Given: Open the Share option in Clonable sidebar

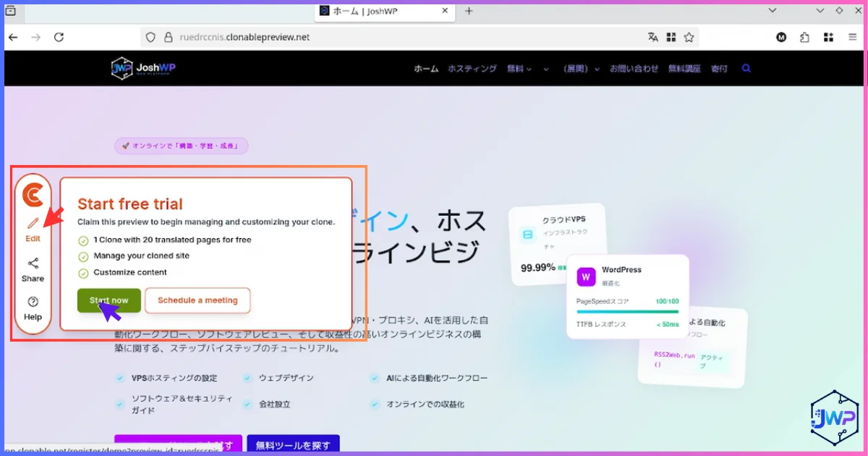Looking at the screenshot, I should click(33, 270).
